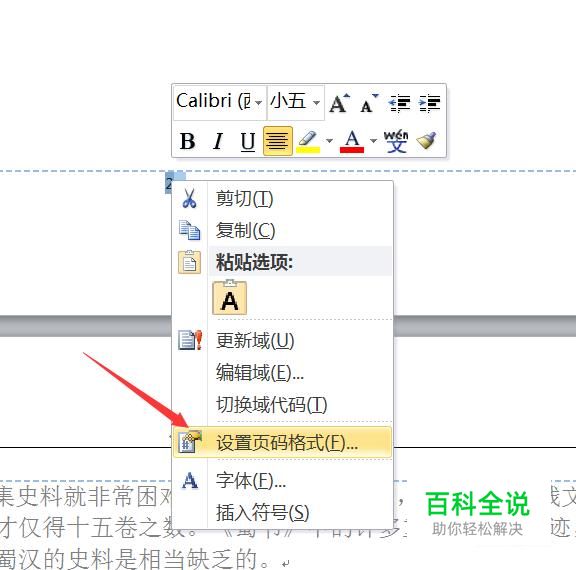Click the Bold button in mini toolbar
The width and height of the screenshot is (576, 570).
187,141
